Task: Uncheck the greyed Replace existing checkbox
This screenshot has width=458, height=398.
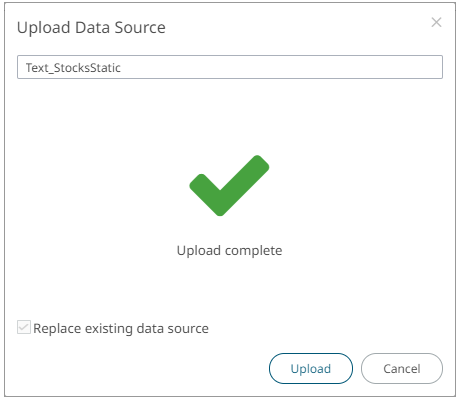Action: pos(24,327)
